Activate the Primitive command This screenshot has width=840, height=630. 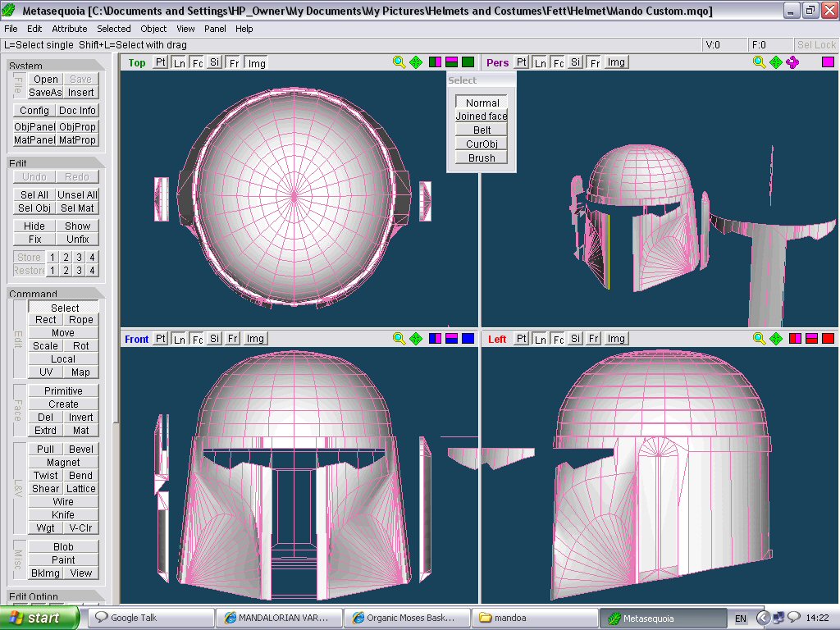[x=63, y=390]
